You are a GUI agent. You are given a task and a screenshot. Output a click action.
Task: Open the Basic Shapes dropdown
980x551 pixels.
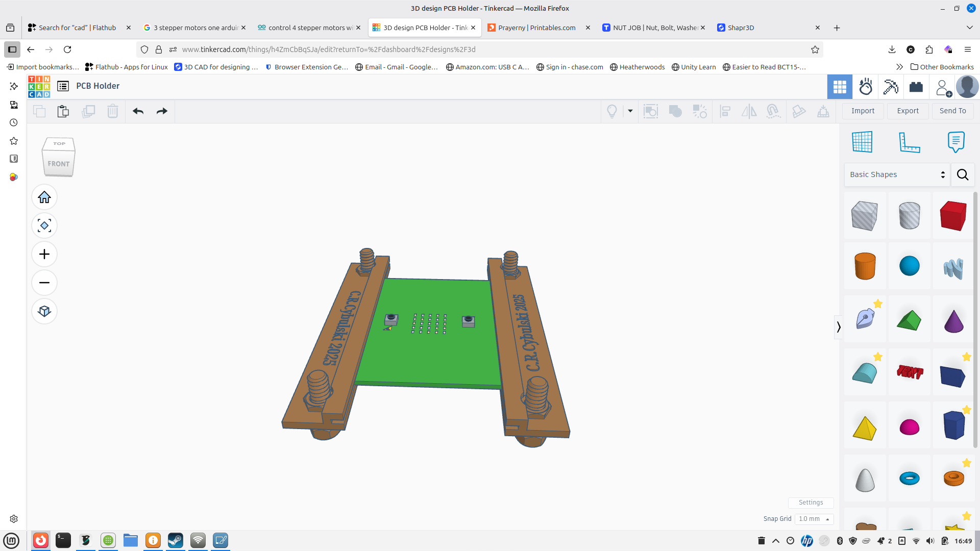(897, 174)
